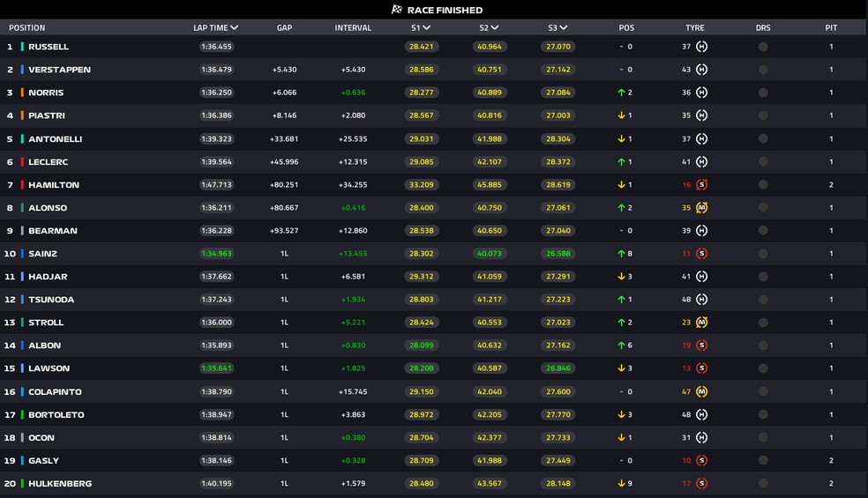Screen dimensions: 868x498
Task: Click Russell's hard tyre compound icon
Action: pos(701,47)
